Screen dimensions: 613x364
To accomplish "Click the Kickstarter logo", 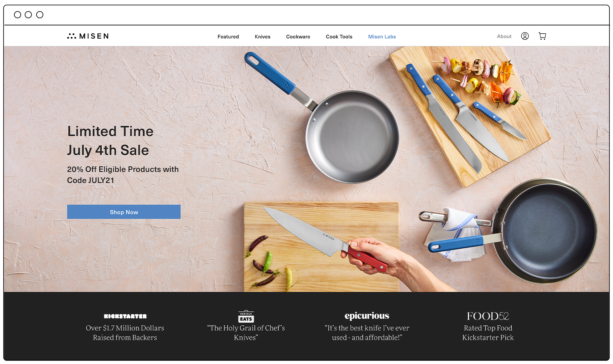I will click(125, 316).
